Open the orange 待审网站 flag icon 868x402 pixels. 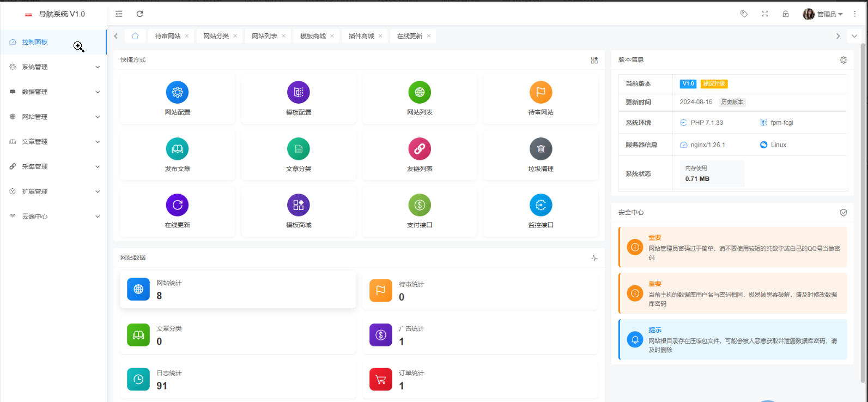pyautogui.click(x=541, y=92)
